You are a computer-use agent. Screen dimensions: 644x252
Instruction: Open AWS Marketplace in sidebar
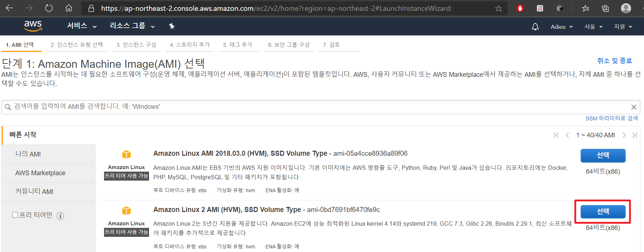click(49, 173)
